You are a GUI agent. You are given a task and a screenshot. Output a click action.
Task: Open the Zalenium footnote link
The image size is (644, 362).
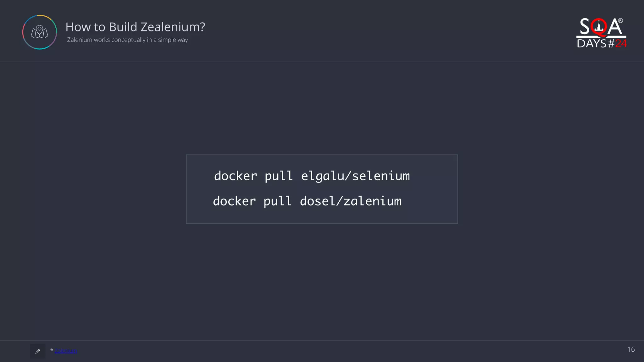click(x=66, y=350)
